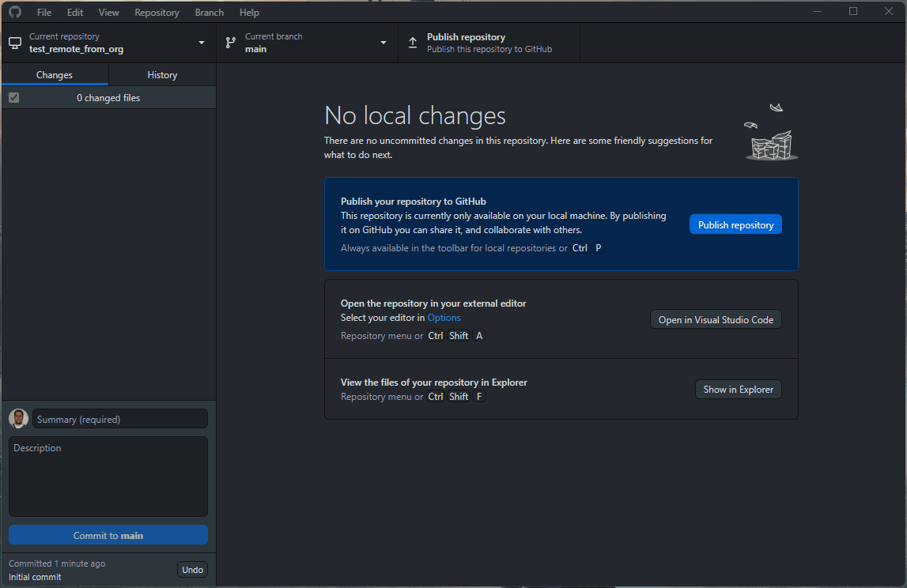Open the Branch menu

[209, 12]
